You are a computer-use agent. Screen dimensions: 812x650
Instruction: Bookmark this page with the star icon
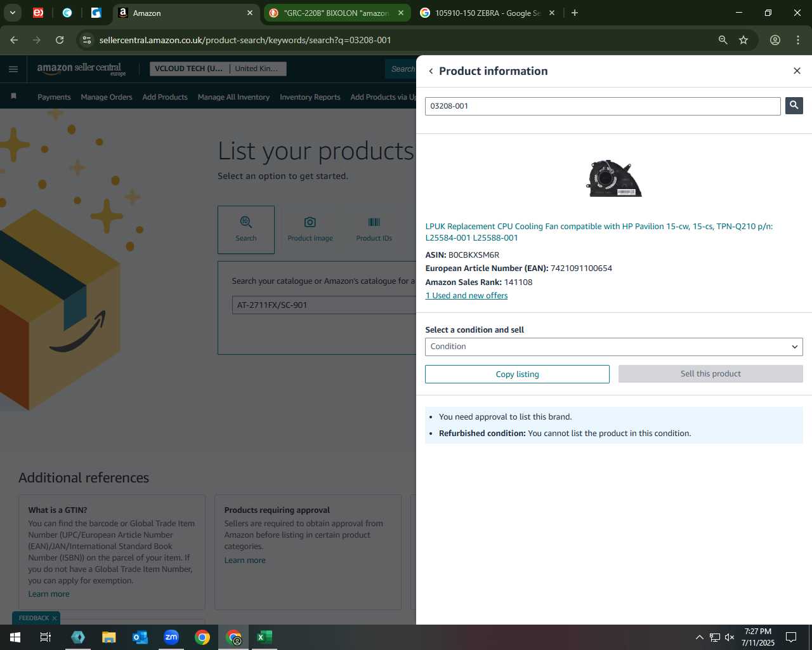[743, 40]
